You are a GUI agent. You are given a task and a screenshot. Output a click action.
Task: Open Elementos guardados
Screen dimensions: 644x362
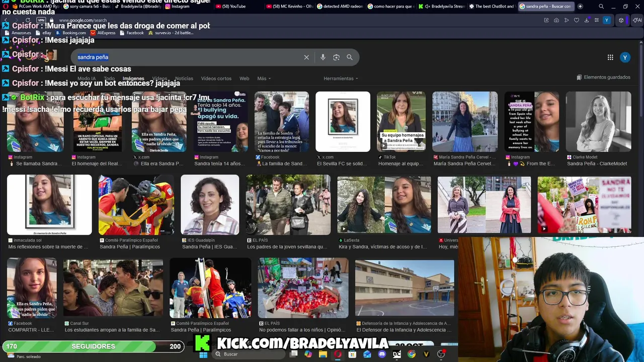pyautogui.click(x=603, y=77)
